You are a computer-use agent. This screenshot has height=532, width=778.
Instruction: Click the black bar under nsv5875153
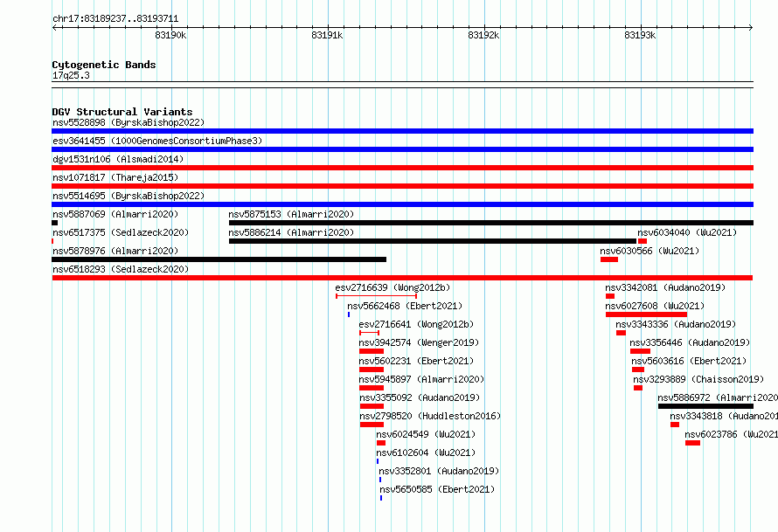click(491, 223)
